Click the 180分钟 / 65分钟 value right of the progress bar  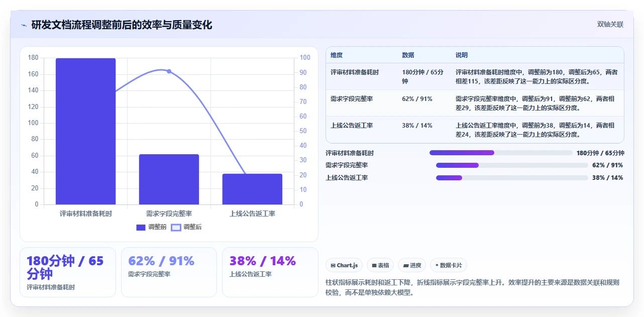[x=600, y=153]
